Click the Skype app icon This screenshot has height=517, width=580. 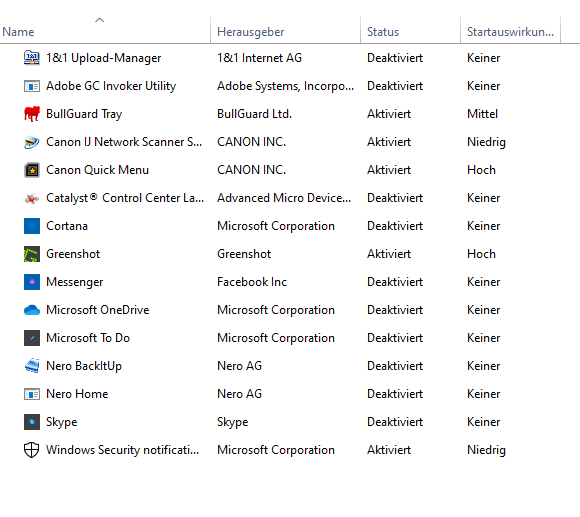click(32, 422)
